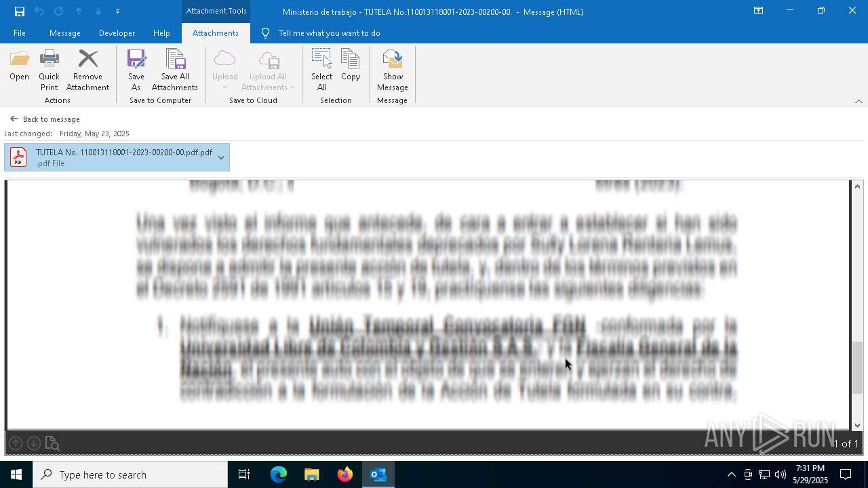This screenshot has width=868, height=488.
Task: Open the File tab
Action: (x=20, y=33)
